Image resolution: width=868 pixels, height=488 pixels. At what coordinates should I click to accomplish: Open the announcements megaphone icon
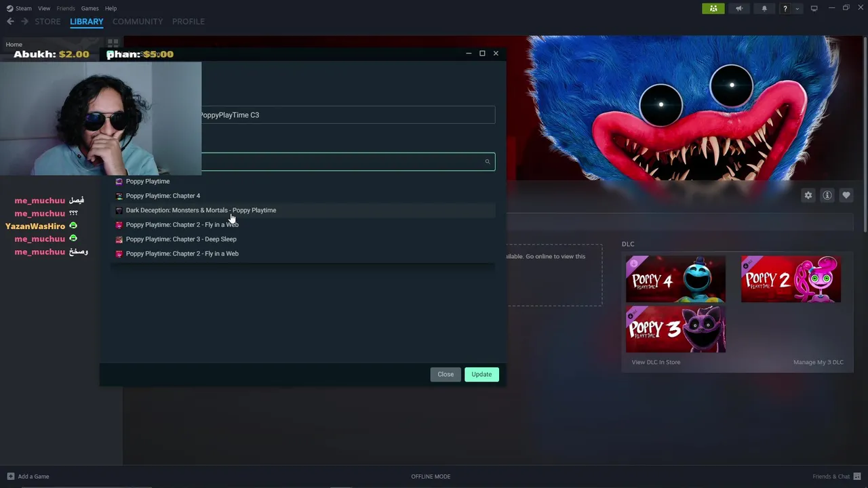pyautogui.click(x=739, y=8)
